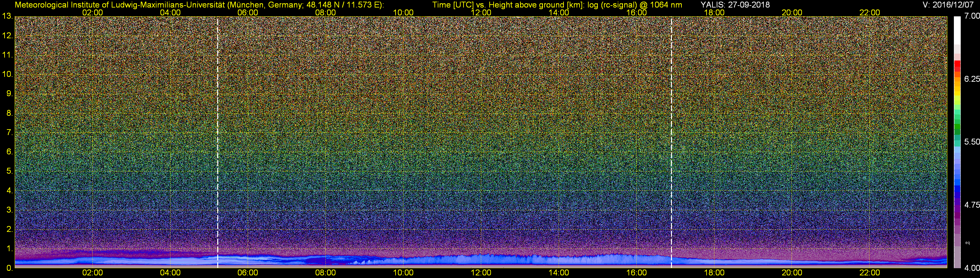Viewport: 980px width, 278px height.
Task: Click the 4. height axis label
Action: (9, 190)
